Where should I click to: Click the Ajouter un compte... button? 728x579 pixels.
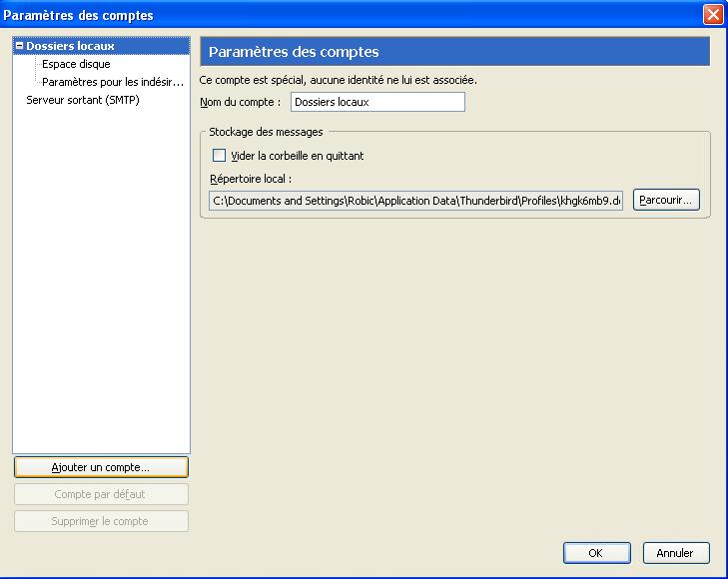pos(101,467)
